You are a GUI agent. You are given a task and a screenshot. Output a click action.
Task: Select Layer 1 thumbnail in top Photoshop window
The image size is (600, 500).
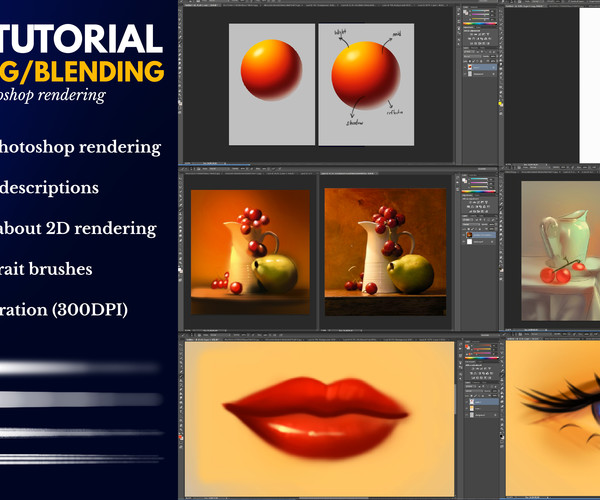(470, 67)
